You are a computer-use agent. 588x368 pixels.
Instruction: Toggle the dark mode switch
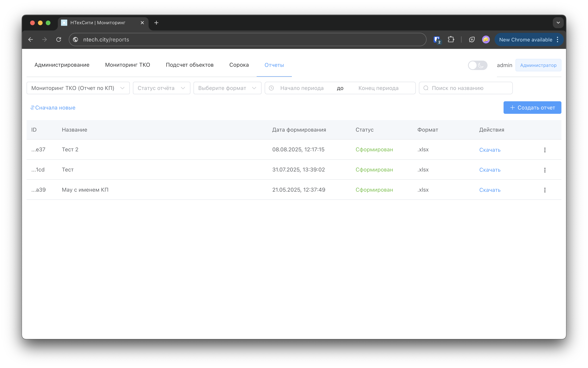477,65
